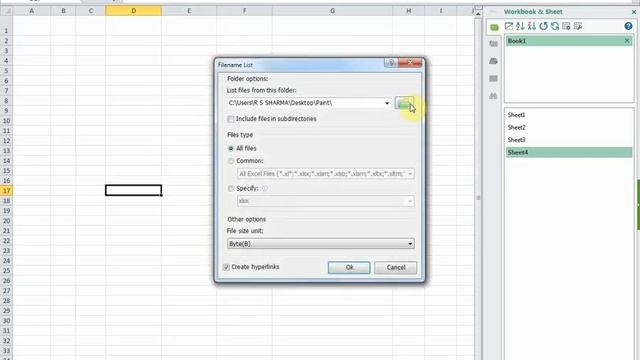Screen dimensions: 640x360
Task: Toggle Include files in subdirectories checkbox
Action: pyautogui.click(x=231, y=119)
